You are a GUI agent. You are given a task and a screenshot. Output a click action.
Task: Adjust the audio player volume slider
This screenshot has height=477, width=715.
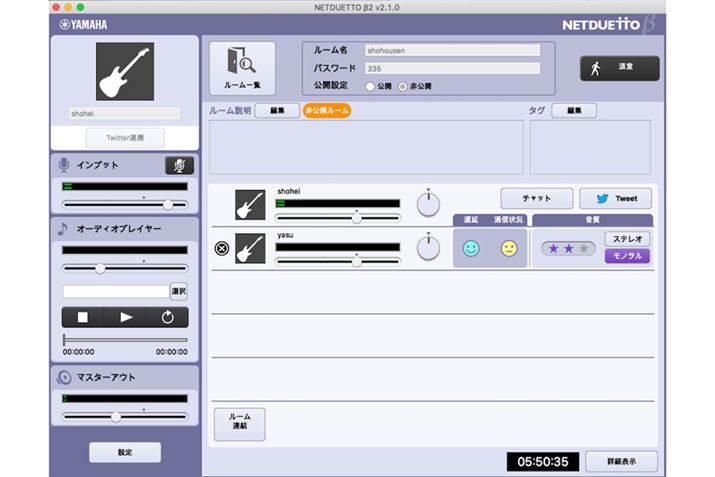point(125,269)
